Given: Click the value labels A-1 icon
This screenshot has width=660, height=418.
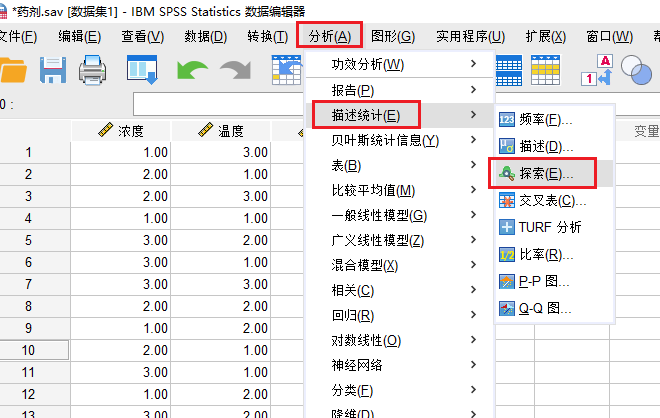Looking at the screenshot, I should point(596,70).
